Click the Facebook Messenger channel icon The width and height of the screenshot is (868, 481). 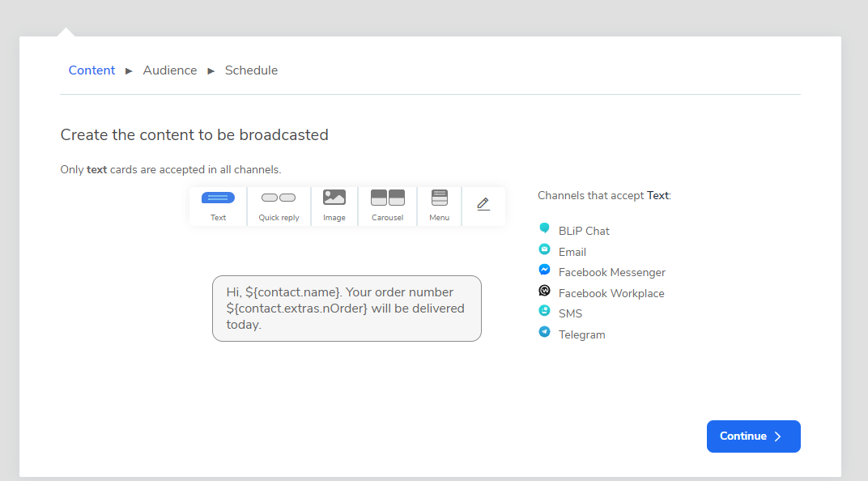point(545,270)
